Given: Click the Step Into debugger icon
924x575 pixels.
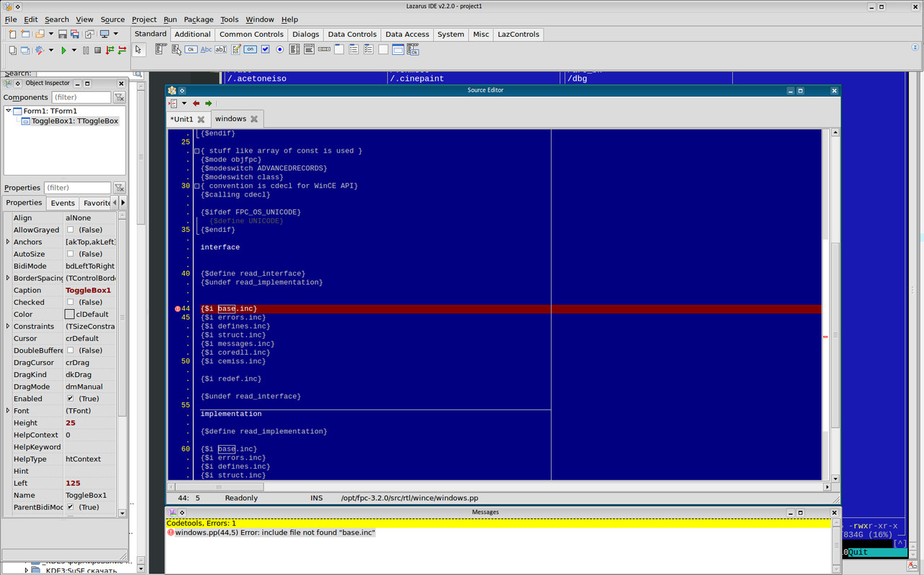Looking at the screenshot, I should coord(110,50).
